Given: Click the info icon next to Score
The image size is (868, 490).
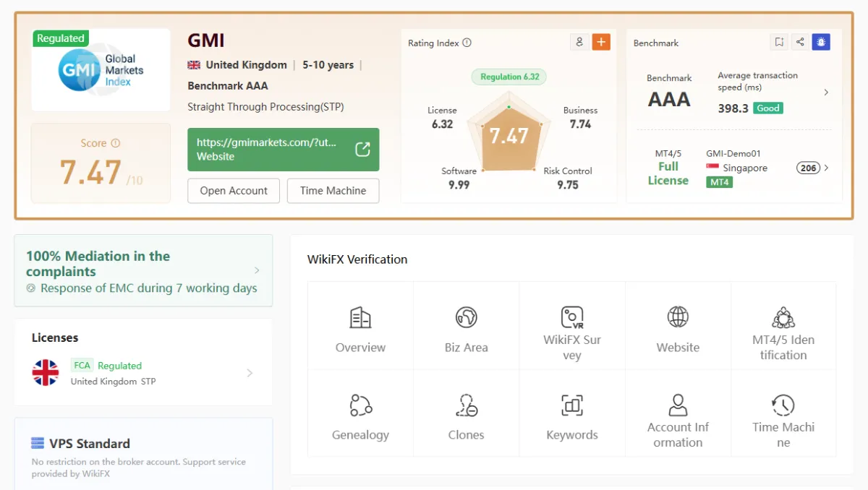Looking at the screenshot, I should click(115, 143).
